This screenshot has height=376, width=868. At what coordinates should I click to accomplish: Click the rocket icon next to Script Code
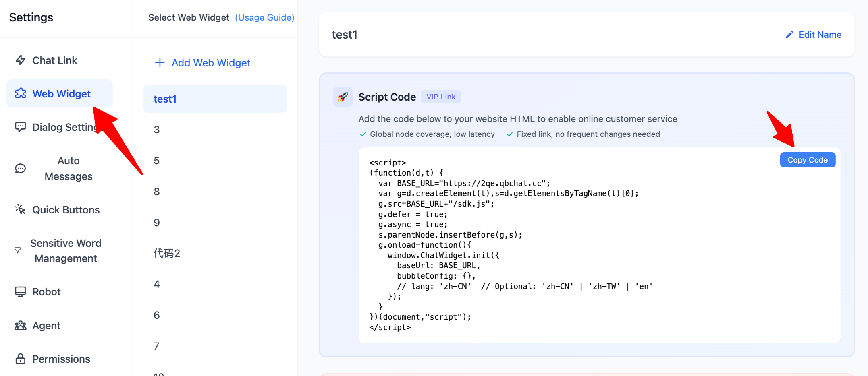coord(343,97)
